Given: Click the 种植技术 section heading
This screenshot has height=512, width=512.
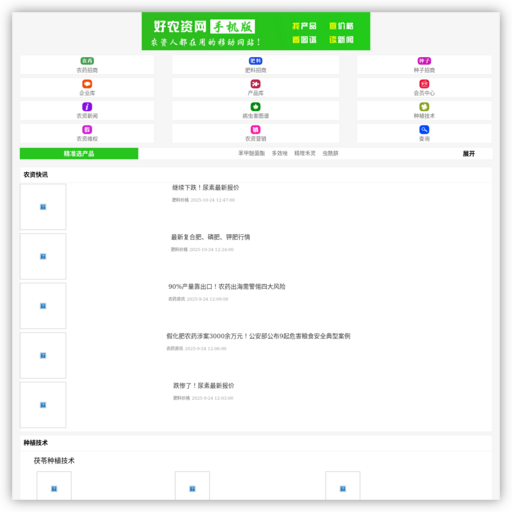Looking at the screenshot, I should 36,443.
